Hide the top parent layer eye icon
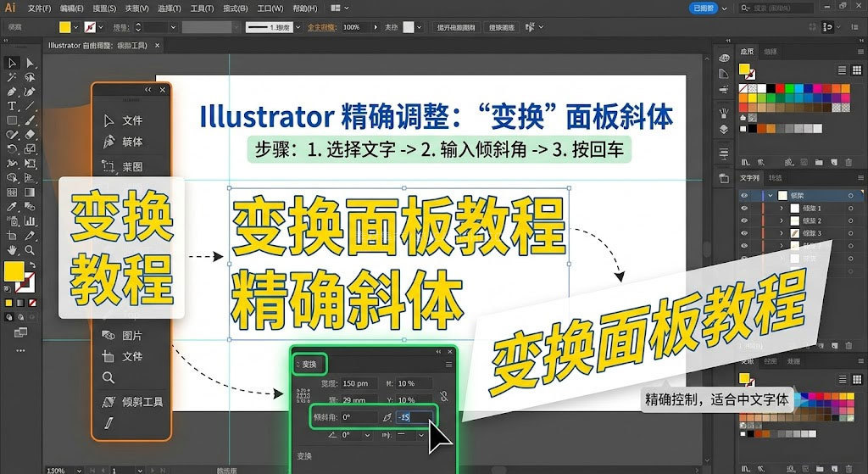 pyautogui.click(x=744, y=196)
